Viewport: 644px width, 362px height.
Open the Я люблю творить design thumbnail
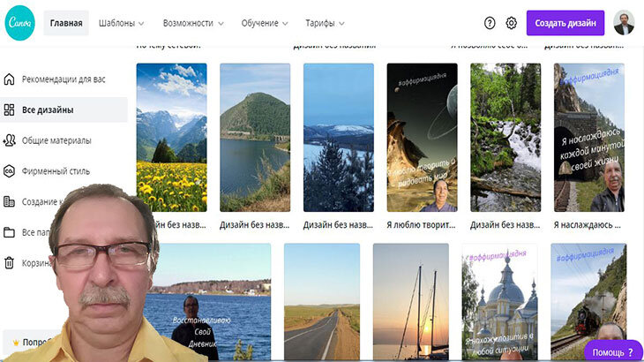pyautogui.click(x=422, y=137)
